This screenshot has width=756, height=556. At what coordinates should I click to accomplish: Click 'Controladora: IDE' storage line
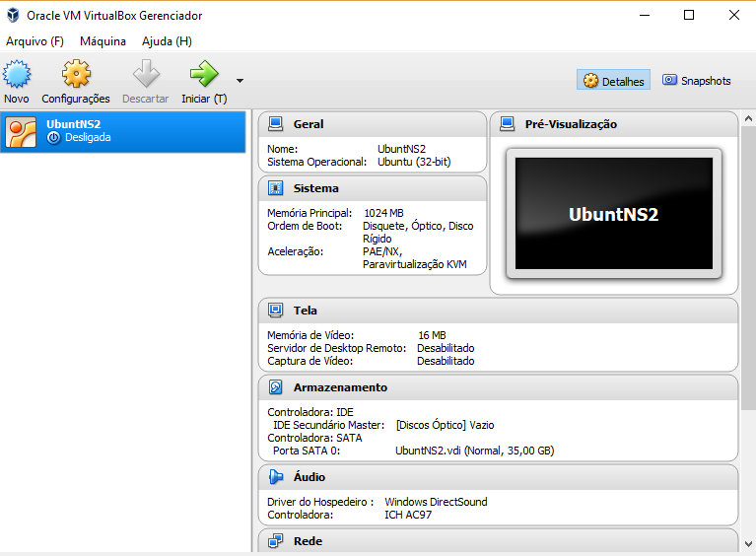click(x=310, y=412)
